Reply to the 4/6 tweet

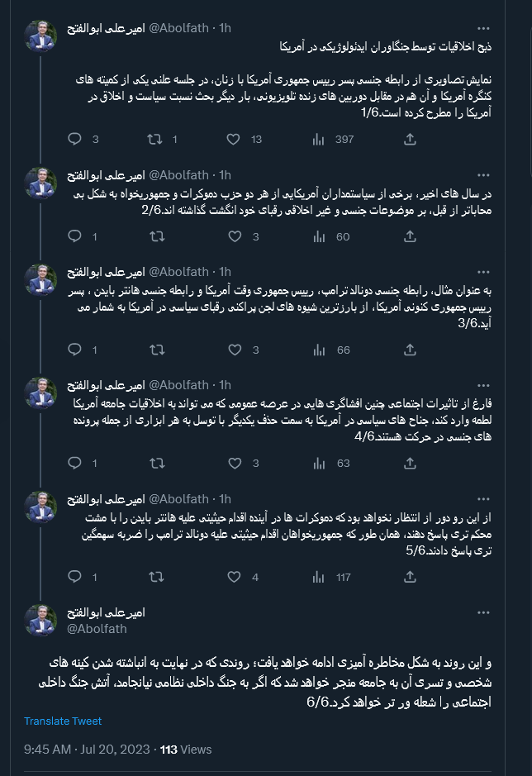tap(75, 463)
